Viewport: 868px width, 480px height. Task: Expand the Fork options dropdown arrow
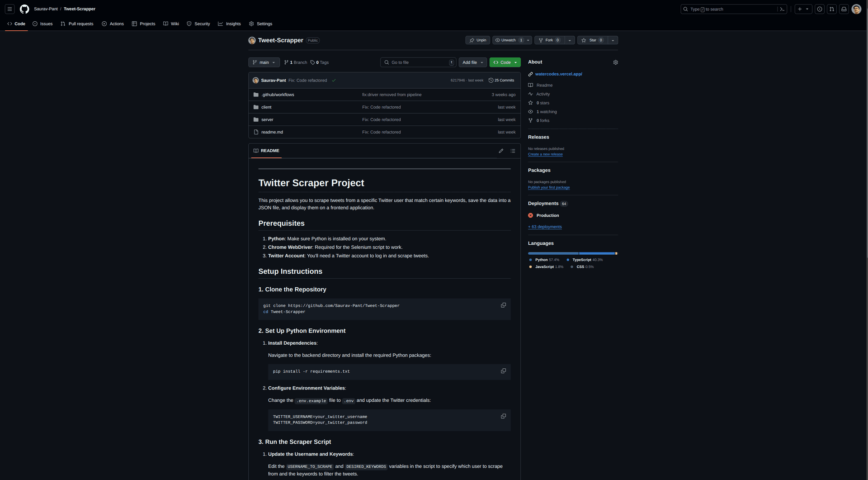click(x=570, y=40)
